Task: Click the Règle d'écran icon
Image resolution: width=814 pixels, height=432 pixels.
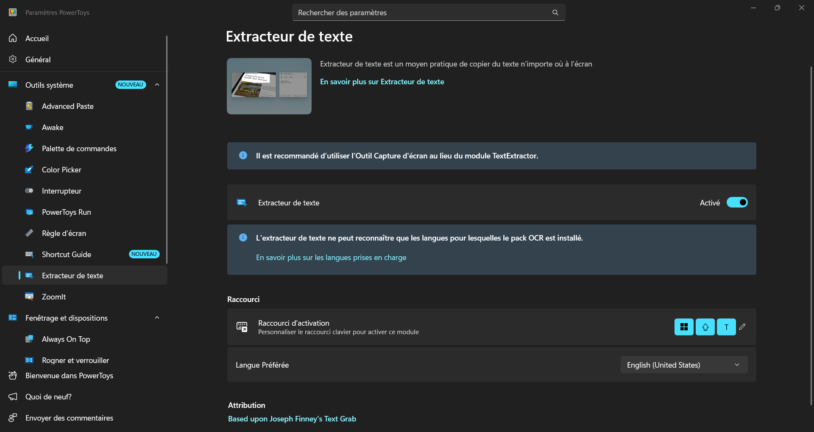Action: tap(29, 233)
